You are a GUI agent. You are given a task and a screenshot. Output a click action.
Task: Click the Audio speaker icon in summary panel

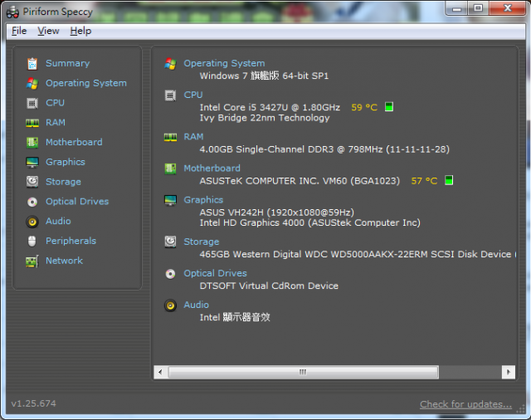(170, 305)
